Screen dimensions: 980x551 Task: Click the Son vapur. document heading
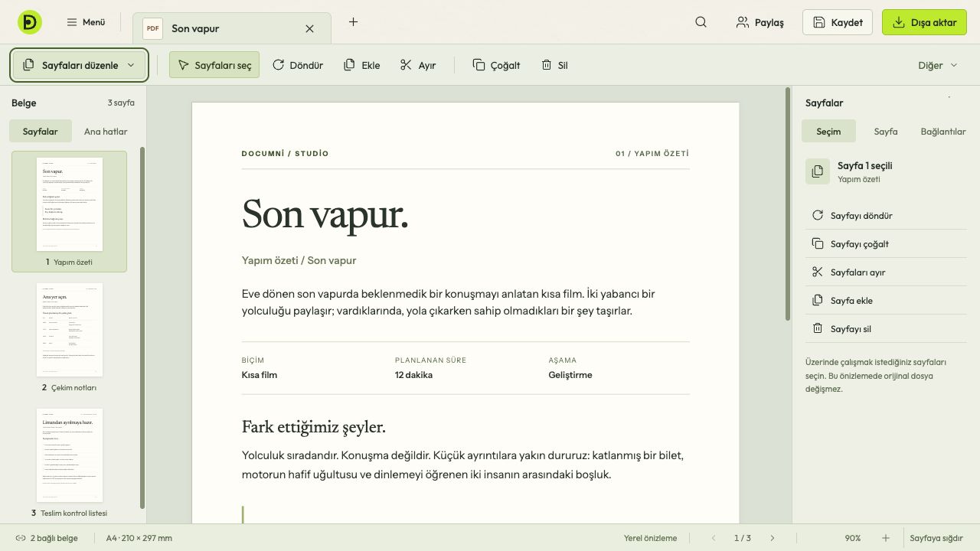pyautogui.click(x=325, y=214)
